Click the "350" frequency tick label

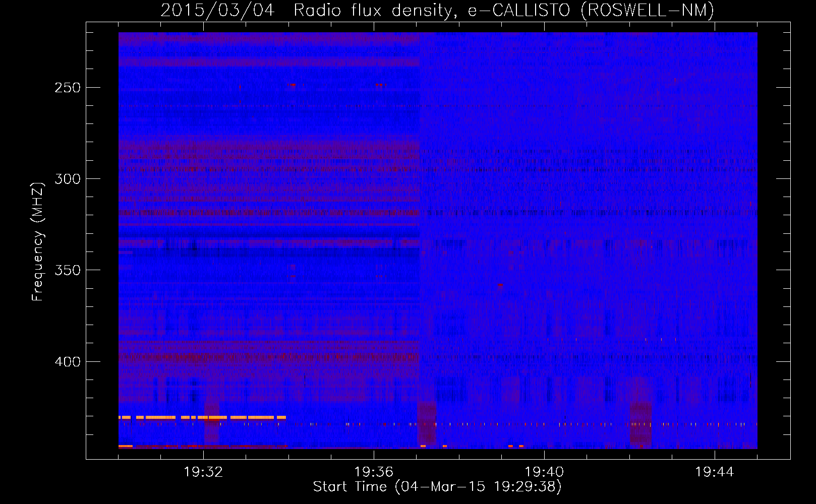[x=68, y=270]
